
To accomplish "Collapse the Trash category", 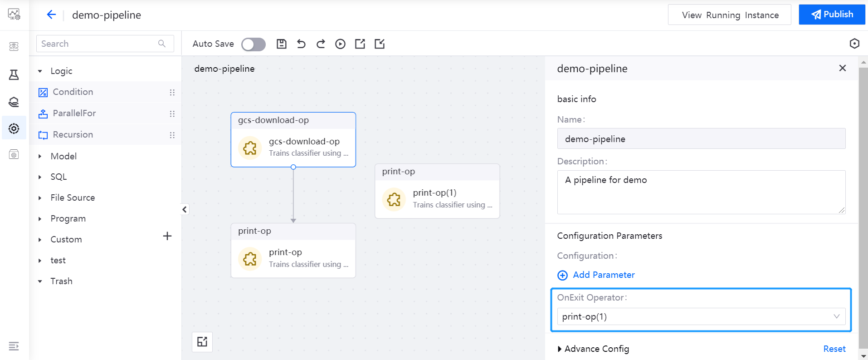I will click(x=40, y=281).
